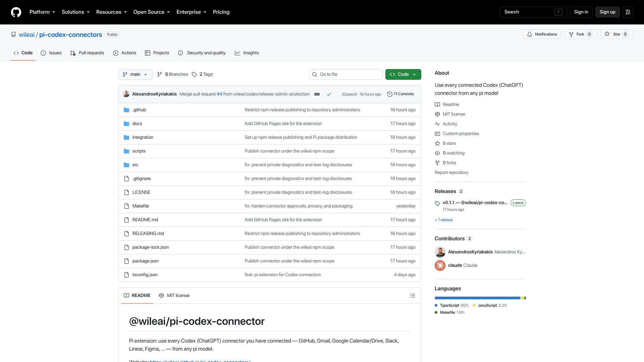644x362 pixels.
Task: Click the JavaScript 3.2% language entry
Action: [x=490, y=305]
